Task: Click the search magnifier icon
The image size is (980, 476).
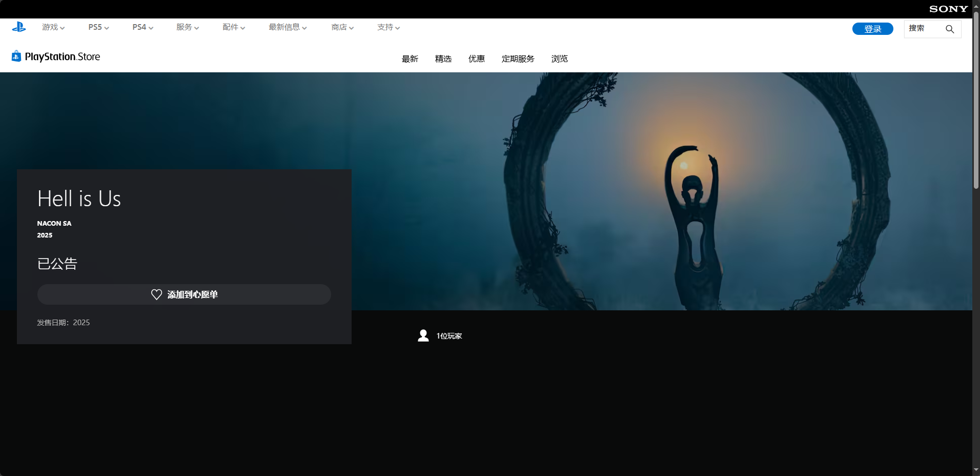Action: (950, 29)
